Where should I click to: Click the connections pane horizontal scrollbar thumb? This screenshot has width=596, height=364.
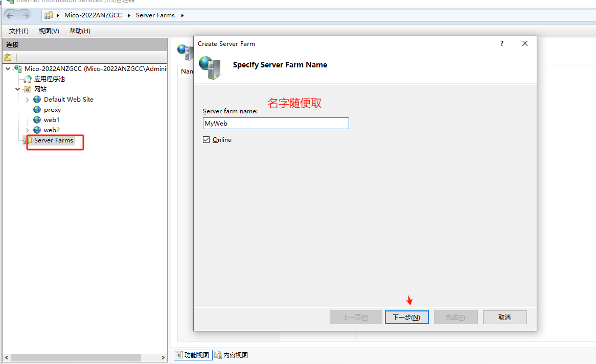tap(76, 357)
